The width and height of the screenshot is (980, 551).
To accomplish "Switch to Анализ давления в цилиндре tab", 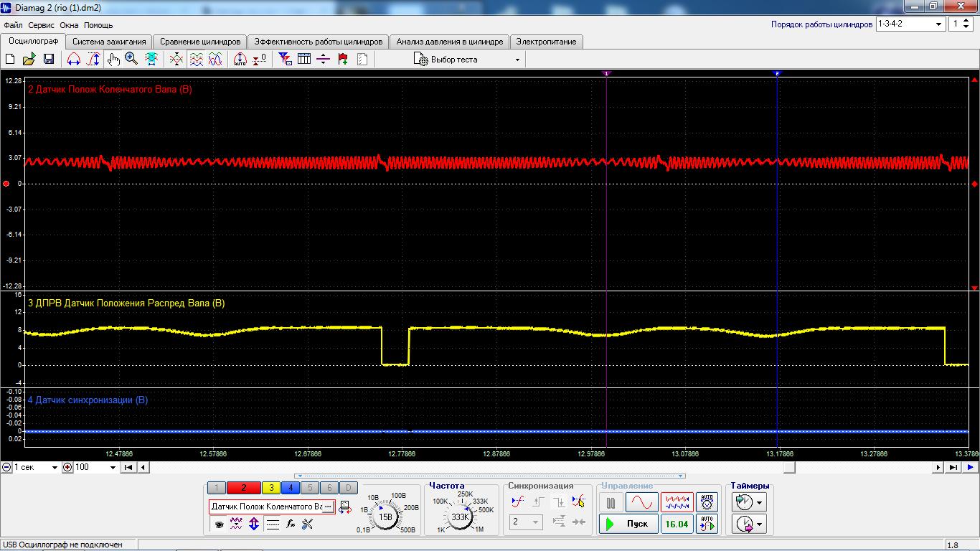I will 451,42.
